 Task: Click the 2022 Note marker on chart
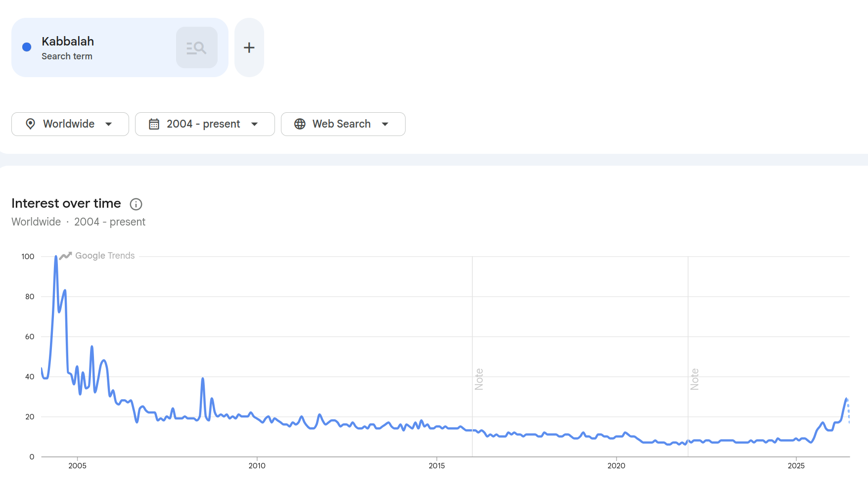point(694,379)
